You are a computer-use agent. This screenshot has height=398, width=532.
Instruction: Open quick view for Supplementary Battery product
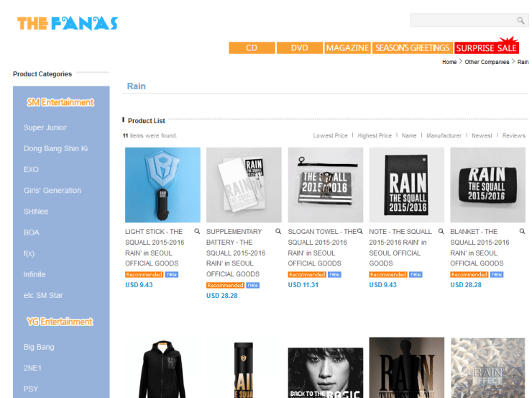click(278, 231)
